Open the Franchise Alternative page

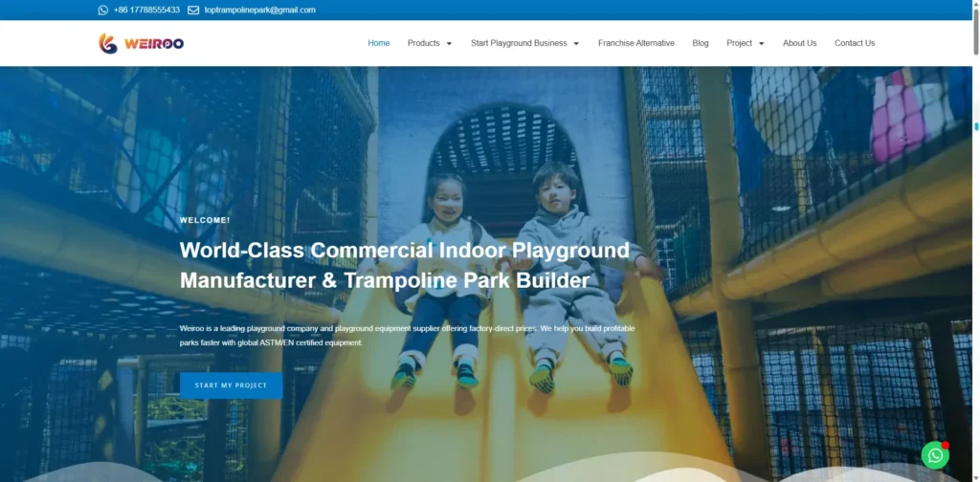click(636, 43)
